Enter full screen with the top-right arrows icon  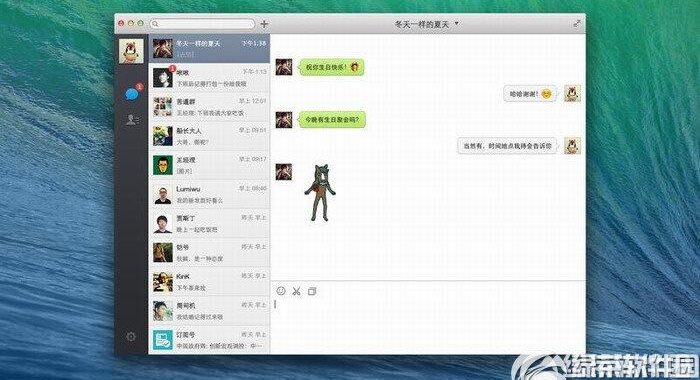577,23
